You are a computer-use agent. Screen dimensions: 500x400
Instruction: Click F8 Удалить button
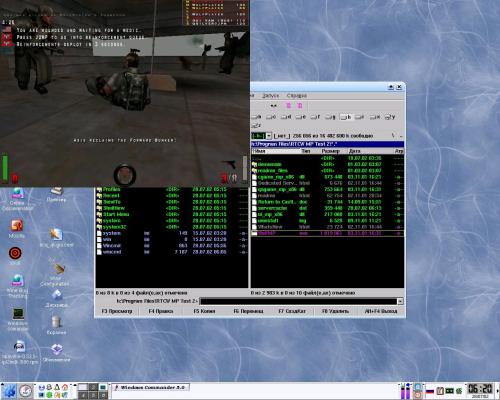[x=335, y=311]
